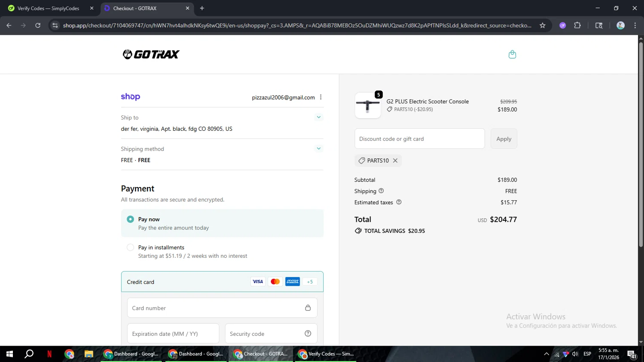Open the network icon in system tray

point(557,354)
